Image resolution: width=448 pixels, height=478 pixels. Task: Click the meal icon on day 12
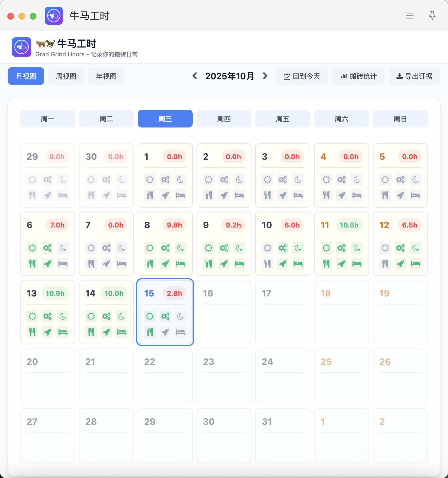coord(385,264)
